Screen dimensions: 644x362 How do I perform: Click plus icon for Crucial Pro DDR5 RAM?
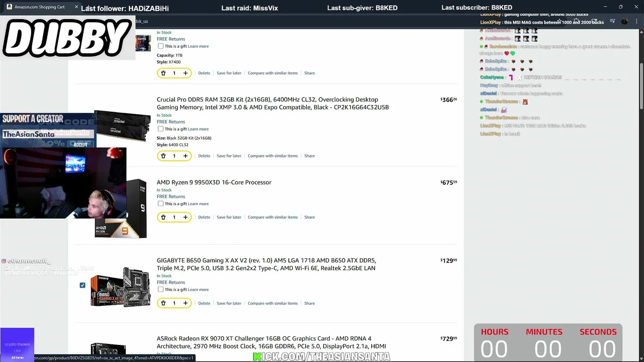185,156
